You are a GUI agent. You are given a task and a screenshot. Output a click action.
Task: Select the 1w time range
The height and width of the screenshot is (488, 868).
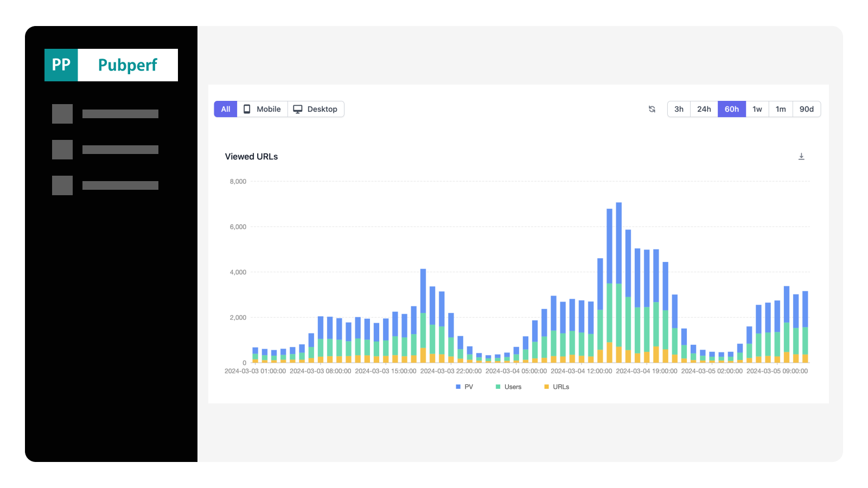757,109
